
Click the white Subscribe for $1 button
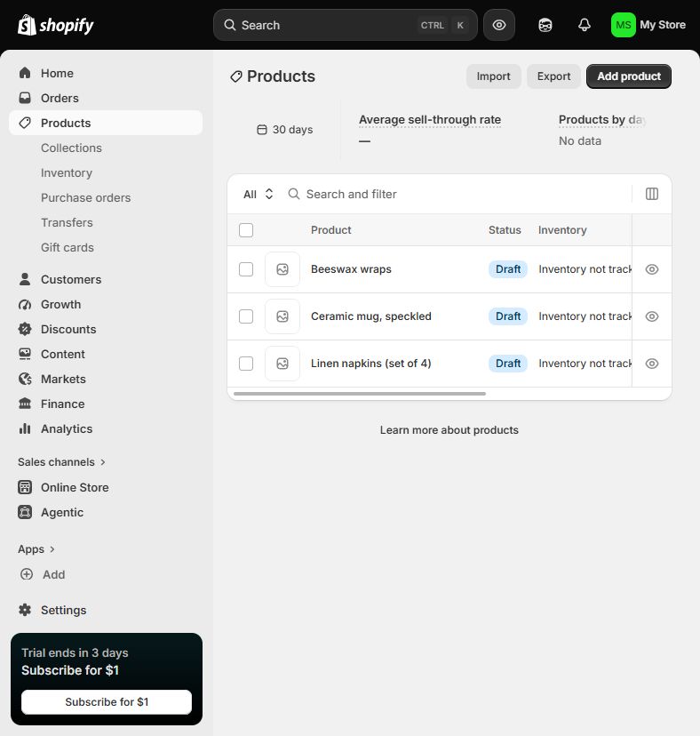[107, 701]
